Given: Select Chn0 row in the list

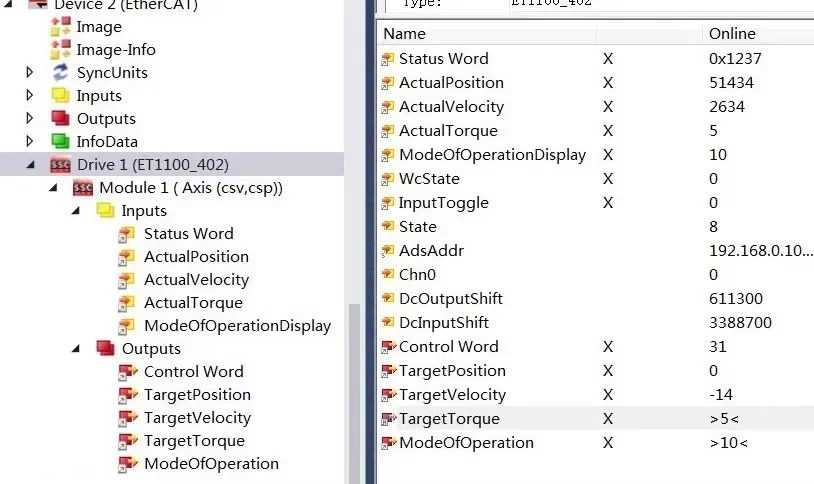Looking at the screenshot, I should [x=596, y=274].
